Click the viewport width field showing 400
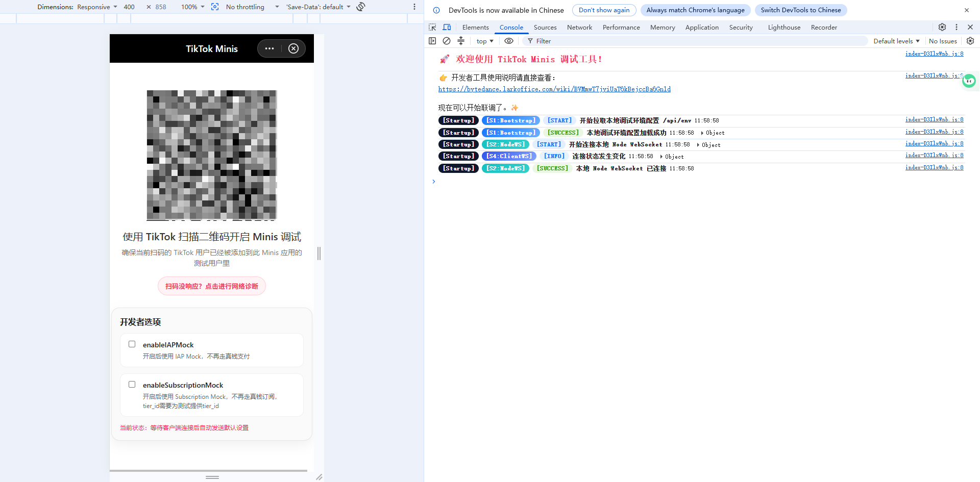Viewport: 980px width, 482px height. (x=129, y=7)
